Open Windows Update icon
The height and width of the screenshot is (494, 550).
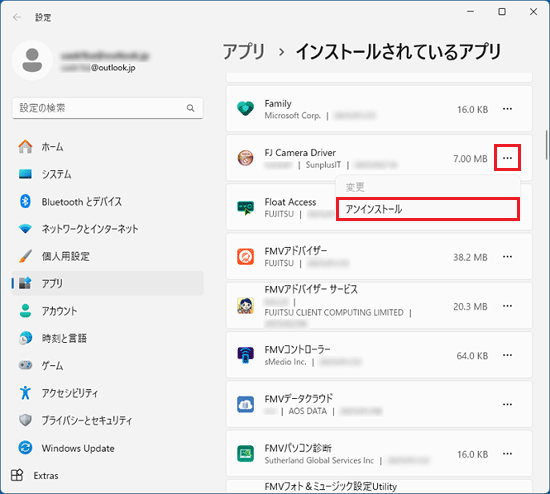coord(25,448)
